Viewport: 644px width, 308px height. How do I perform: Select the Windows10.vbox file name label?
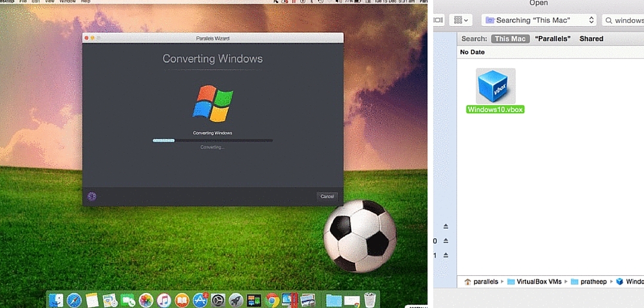(495, 109)
